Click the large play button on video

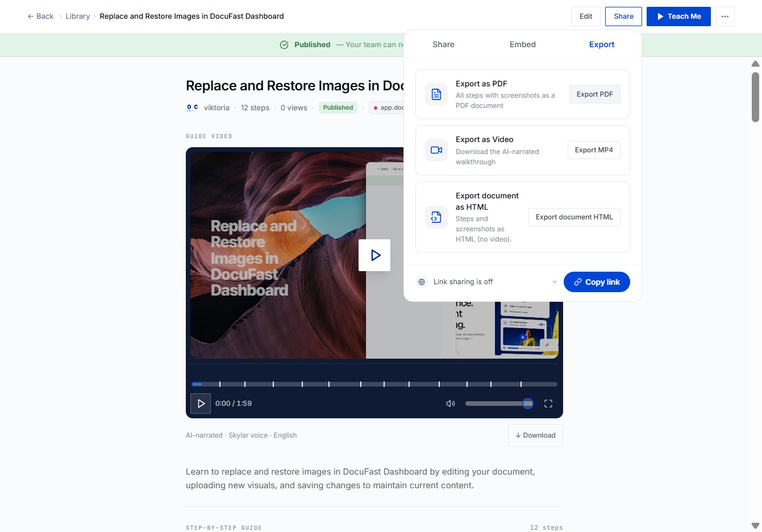coord(374,255)
